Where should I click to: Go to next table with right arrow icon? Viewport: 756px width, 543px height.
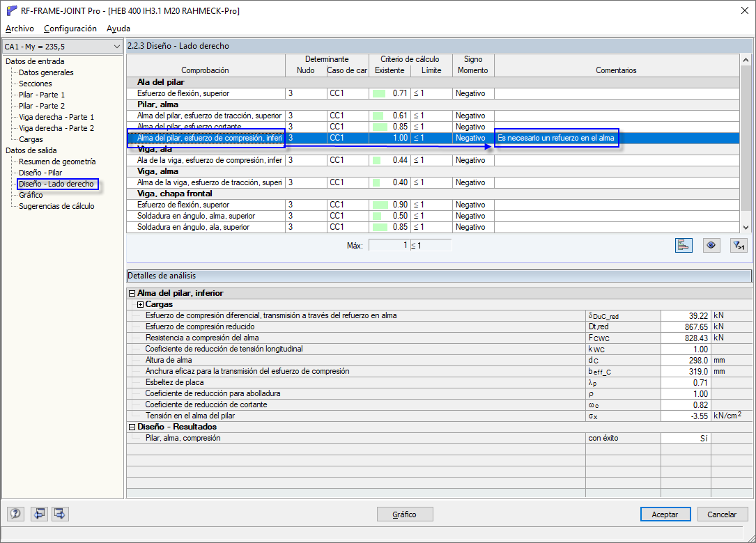pos(60,514)
